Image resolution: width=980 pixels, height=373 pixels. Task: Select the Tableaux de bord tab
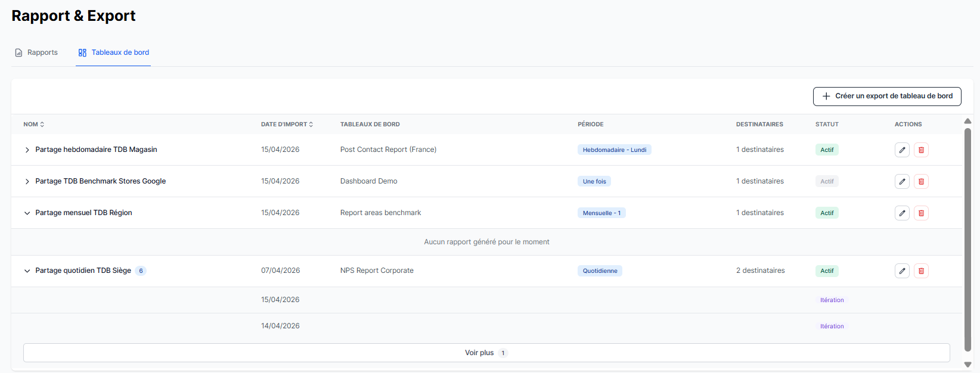pyautogui.click(x=113, y=52)
